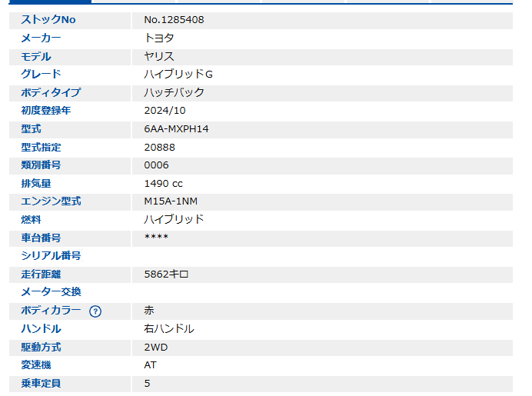Screen dimensions: 532x396
Task: Select the ストックNo row label
Action: (54, 19)
